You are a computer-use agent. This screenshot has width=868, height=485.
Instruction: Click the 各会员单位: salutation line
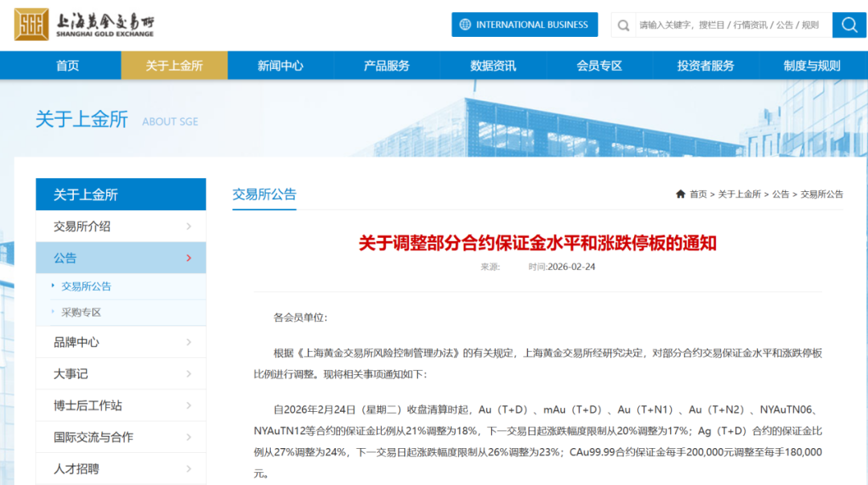pyautogui.click(x=301, y=317)
